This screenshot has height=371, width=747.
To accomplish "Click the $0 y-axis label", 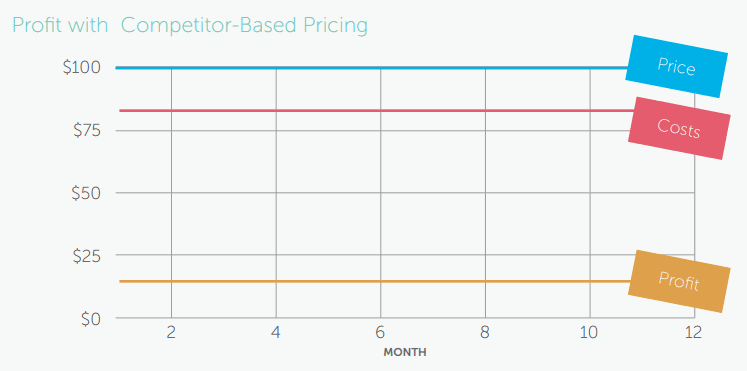I will pos(91,320).
